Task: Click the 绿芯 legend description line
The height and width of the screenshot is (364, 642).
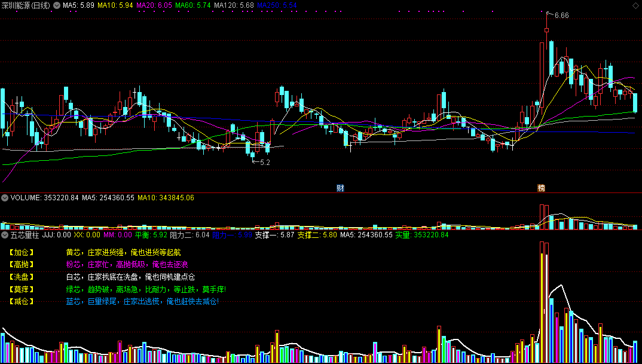Action: (x=146, y=289)
